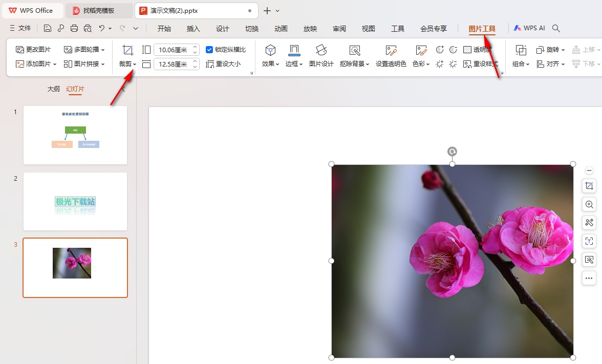Screen dimensions: 602x364
Task: Click the 组合 group icon
Action: point(521,50)
